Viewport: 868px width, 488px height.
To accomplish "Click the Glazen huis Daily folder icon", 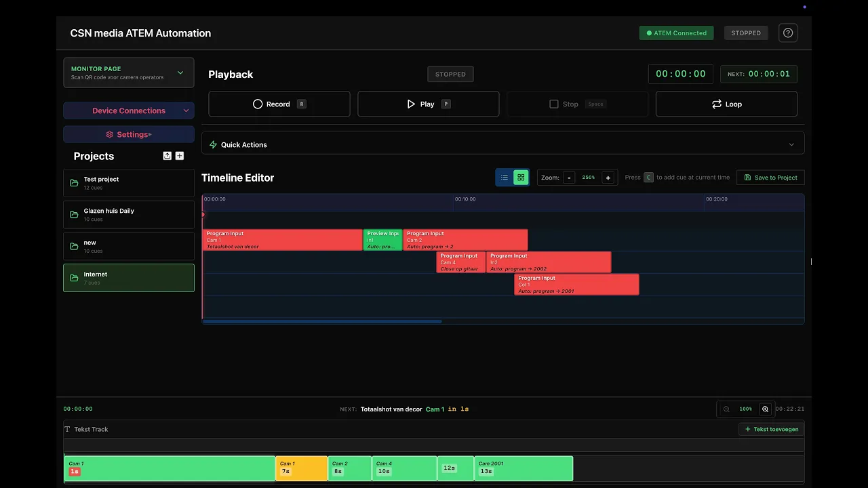I will coord(74,215).
